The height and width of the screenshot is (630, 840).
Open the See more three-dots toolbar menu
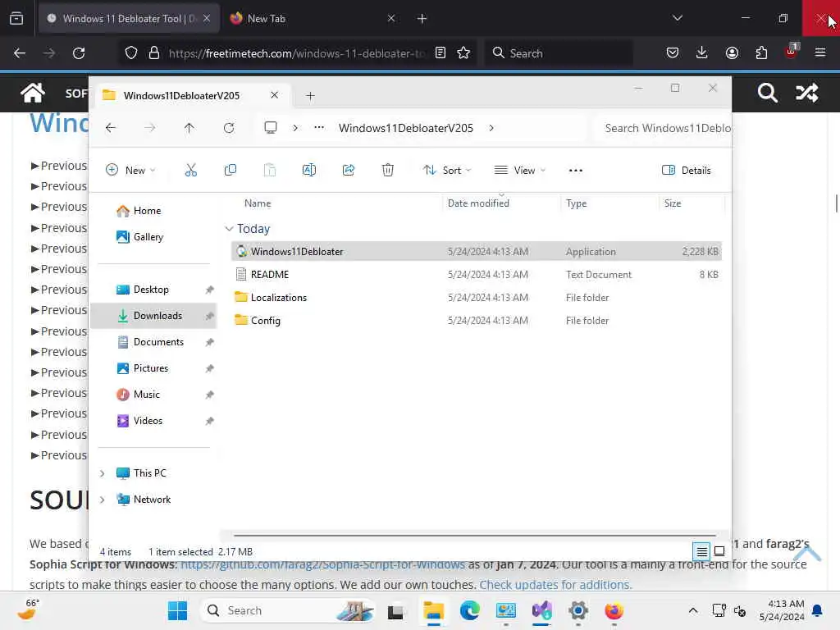pos(575,171)
